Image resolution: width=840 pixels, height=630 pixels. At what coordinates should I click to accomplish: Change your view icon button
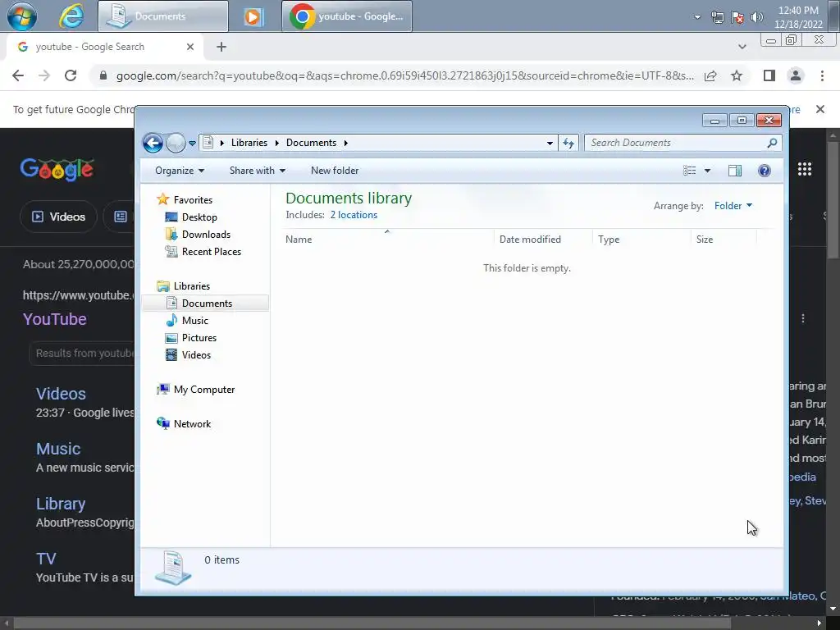pyautogui.click(x=689, y=171)
